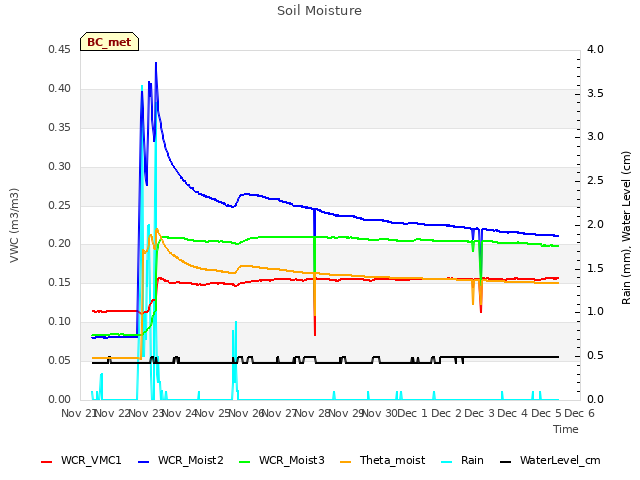Viewport: 640px width, 480px height.
Task: Click the Dec 3 x-axis tick label
Action: pyautogui.click(x=479, y=413)
